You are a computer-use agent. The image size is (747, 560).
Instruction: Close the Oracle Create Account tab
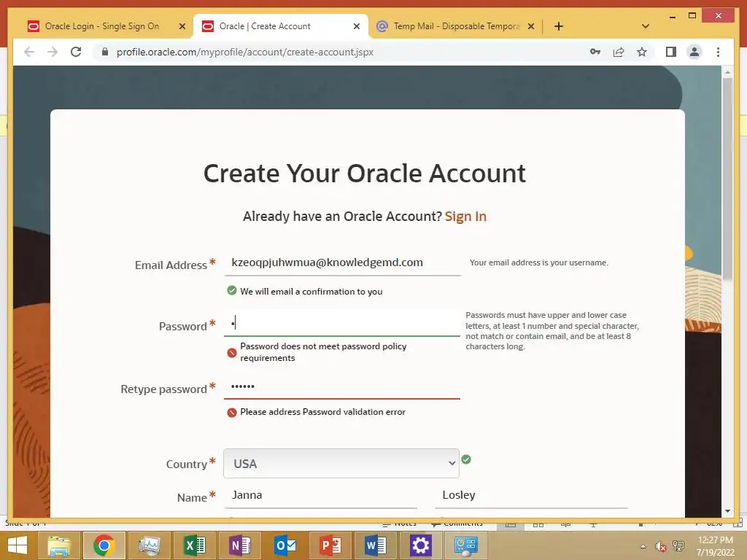click(356, 27)
